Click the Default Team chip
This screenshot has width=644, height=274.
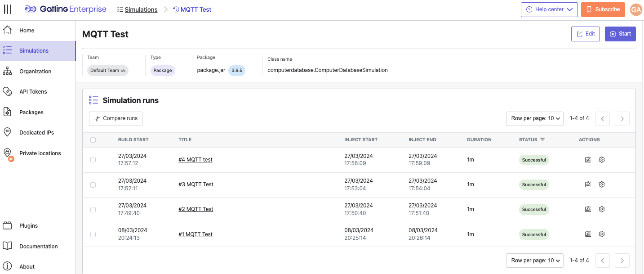click(x=108, y=71)
